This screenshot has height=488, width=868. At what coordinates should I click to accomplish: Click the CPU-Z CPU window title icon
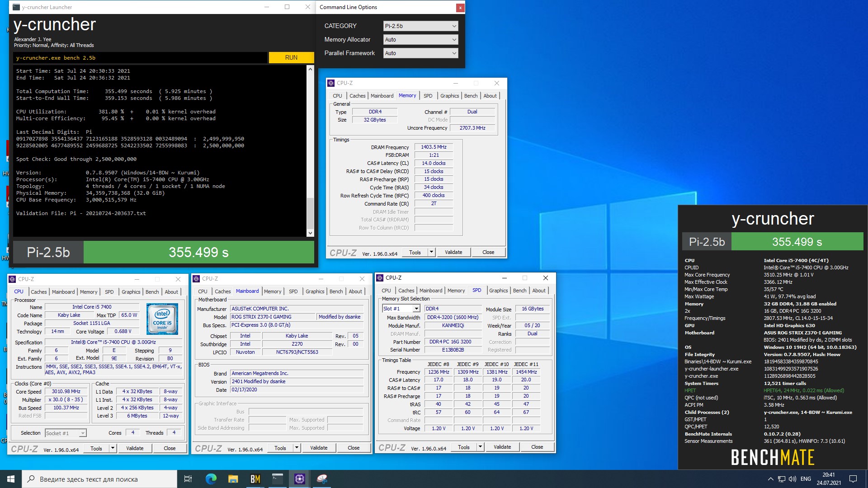(x=13, y=279)
